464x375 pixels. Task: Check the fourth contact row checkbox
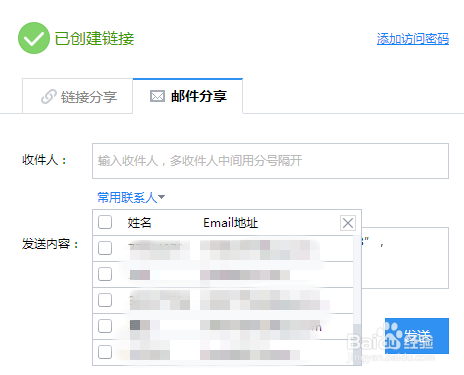pos(105,326)
